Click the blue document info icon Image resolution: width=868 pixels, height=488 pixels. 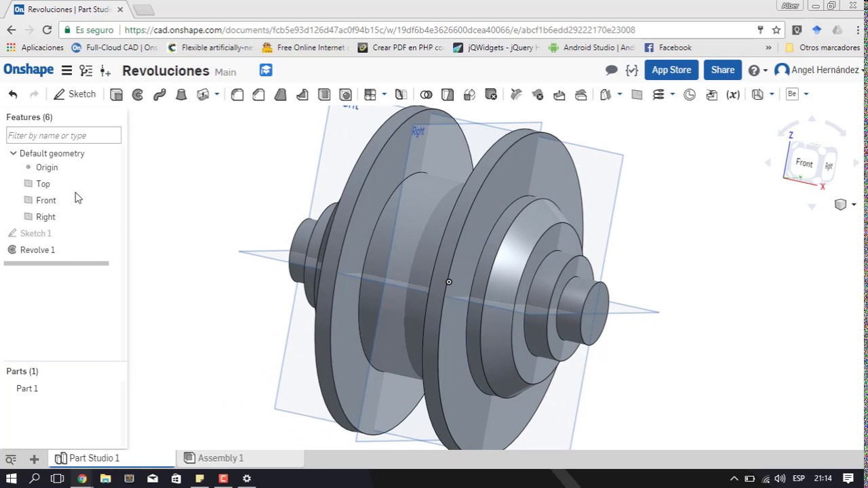[x=266, y=70]
